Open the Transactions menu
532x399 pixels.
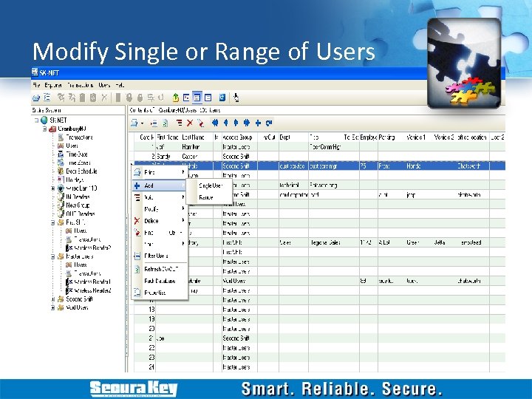(80, 85)
